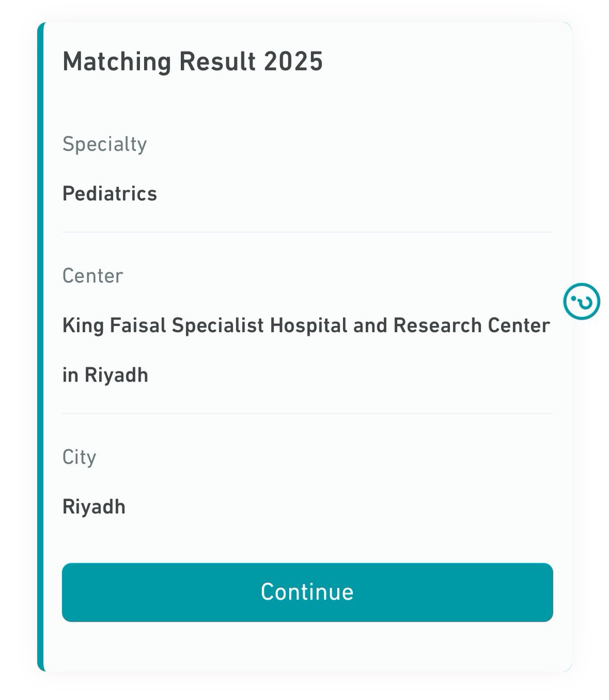
Task: Select the 'in Riyadh' line of center name
Action: pyautogui.click(x=105, y=375)
